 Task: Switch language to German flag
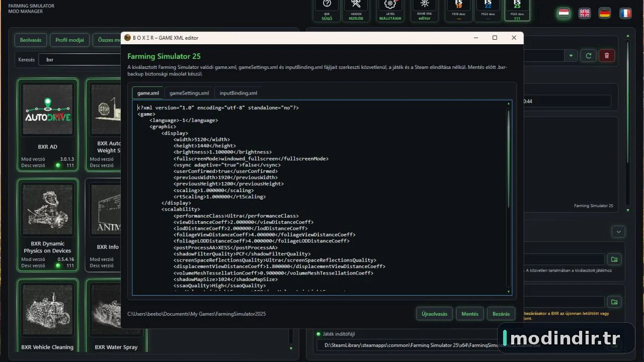pyautogui.click(x=605, y=14)
